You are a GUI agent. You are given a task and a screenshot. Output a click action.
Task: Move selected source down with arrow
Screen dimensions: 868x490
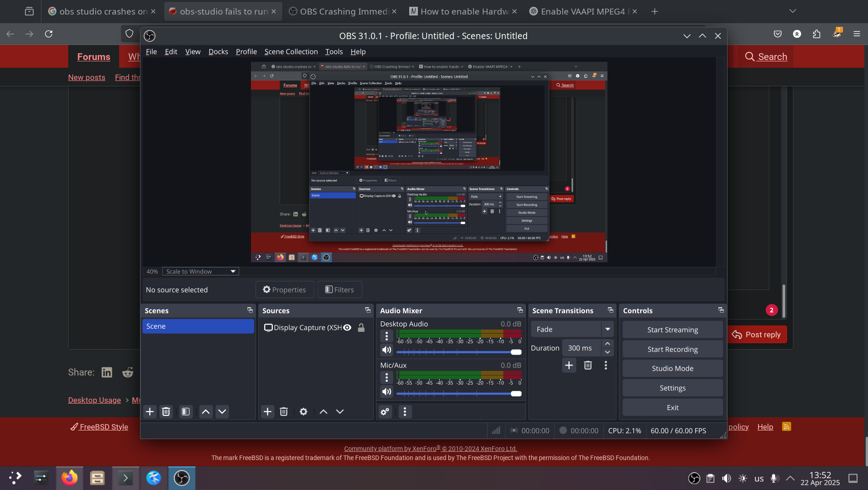point(340,412)
